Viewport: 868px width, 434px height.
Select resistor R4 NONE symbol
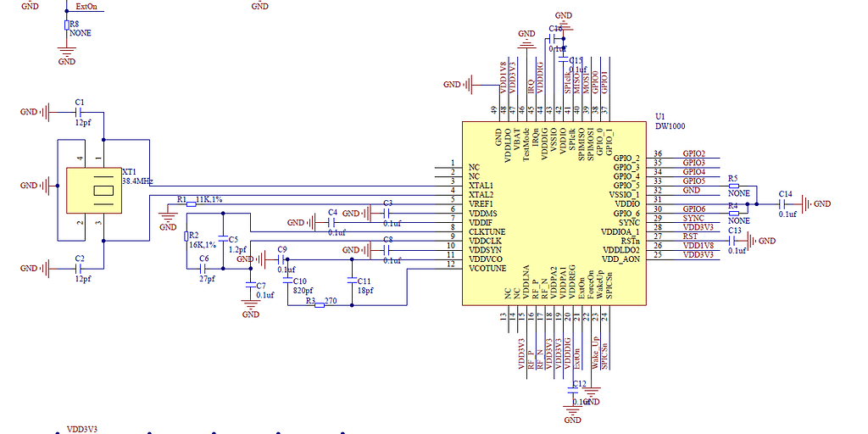[734, 213]
